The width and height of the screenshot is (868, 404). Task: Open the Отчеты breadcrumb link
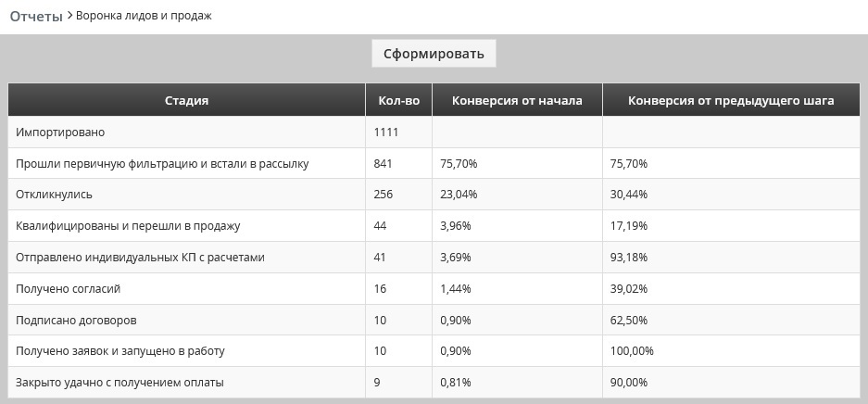click(36, 16)
